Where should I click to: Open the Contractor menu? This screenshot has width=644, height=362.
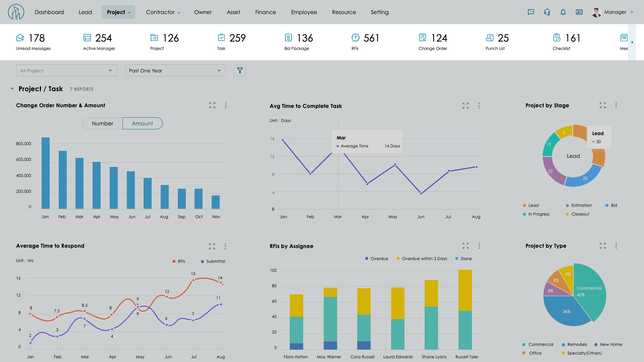pyautogui.click(x=163, y=12)
